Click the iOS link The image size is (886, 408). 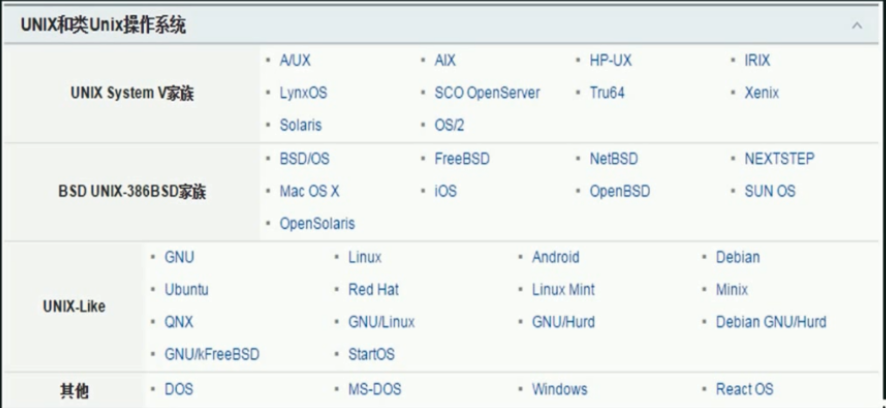point(446,192)
